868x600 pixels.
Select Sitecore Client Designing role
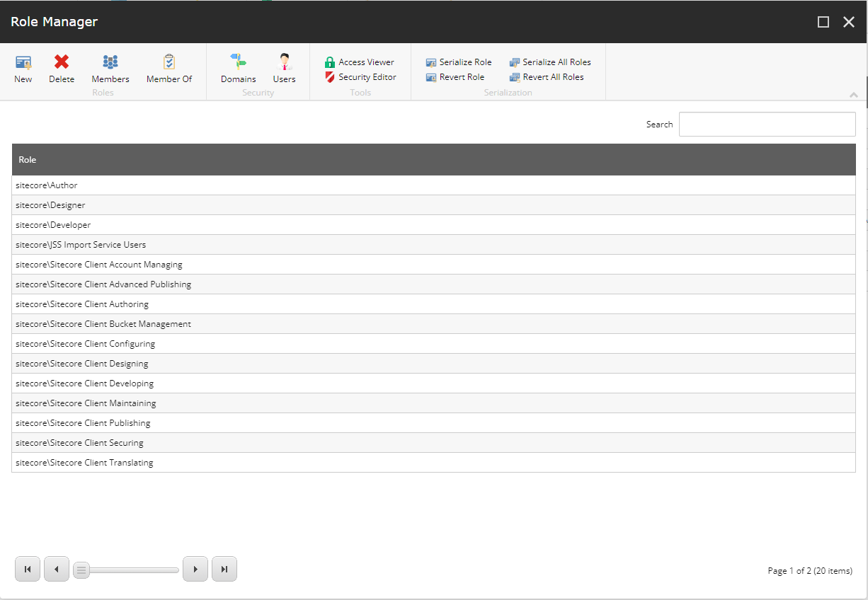[x=434, y=364]
